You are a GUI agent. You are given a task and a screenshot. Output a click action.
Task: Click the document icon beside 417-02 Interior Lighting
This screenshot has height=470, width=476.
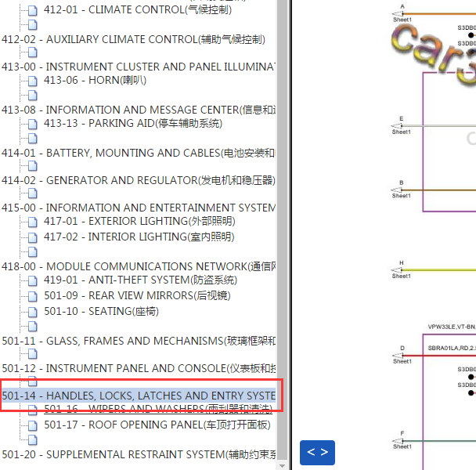[32, 238]
